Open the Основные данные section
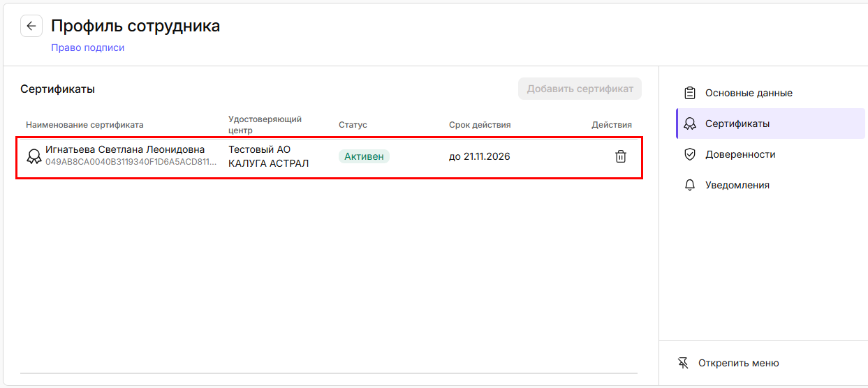The height and width of the screenshot is (388, 868). (x=749, y=93)
